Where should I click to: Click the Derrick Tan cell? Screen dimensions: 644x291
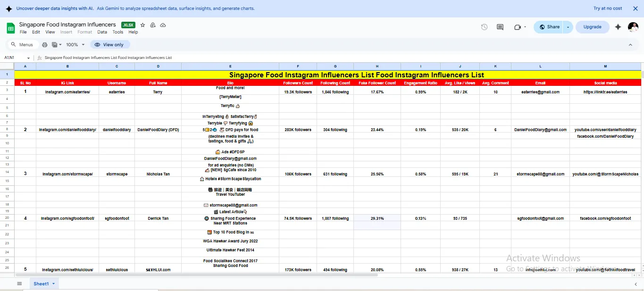point(158,218)
